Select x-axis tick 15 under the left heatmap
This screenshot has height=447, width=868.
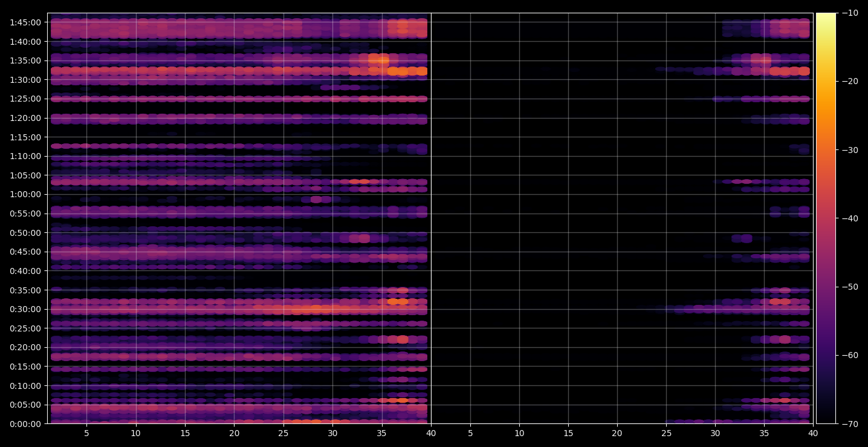[x=185, y=433]
